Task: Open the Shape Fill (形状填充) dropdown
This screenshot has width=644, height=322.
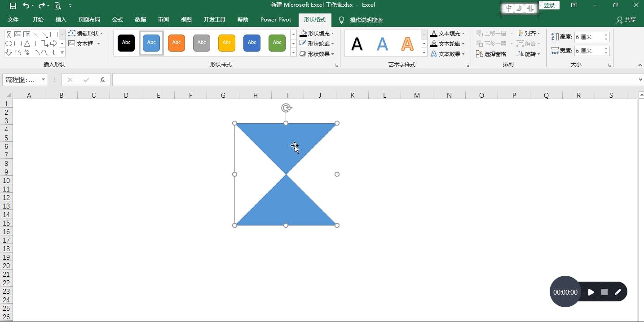Action: pos(317,34)
